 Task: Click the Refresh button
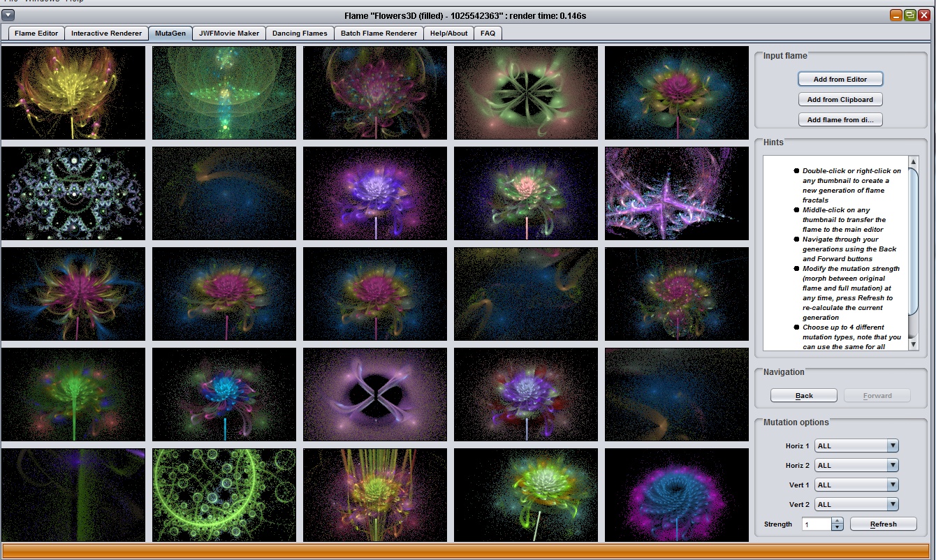pyautogui.click(x=883, y=524)
